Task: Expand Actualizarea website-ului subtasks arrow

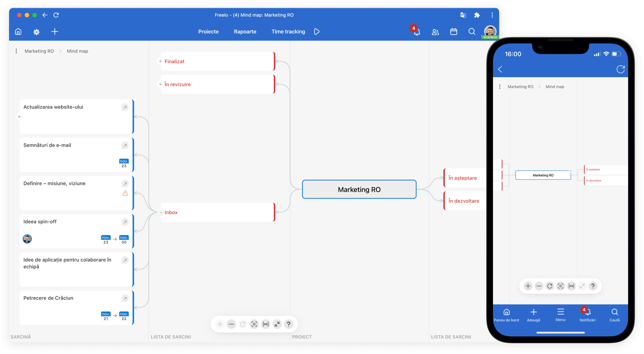Action: [19, 117]
